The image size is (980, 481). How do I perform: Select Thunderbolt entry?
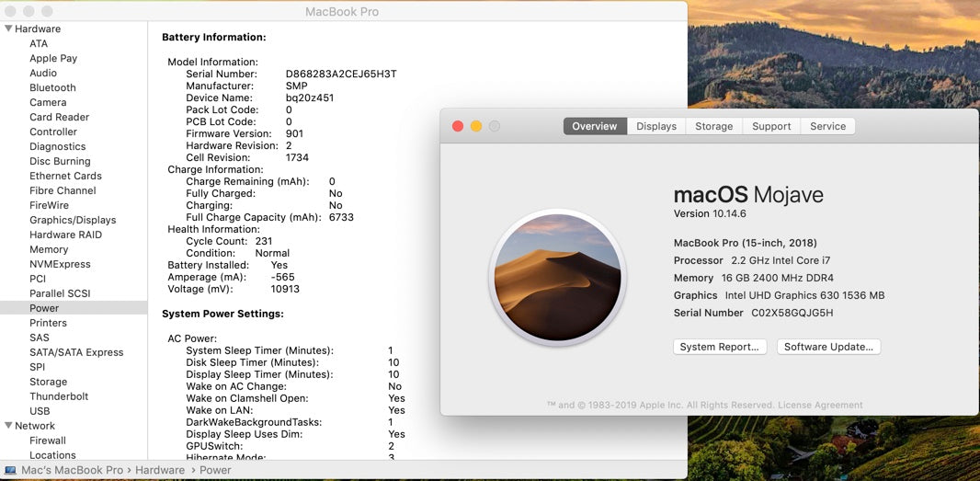click(x=59, y=396)
